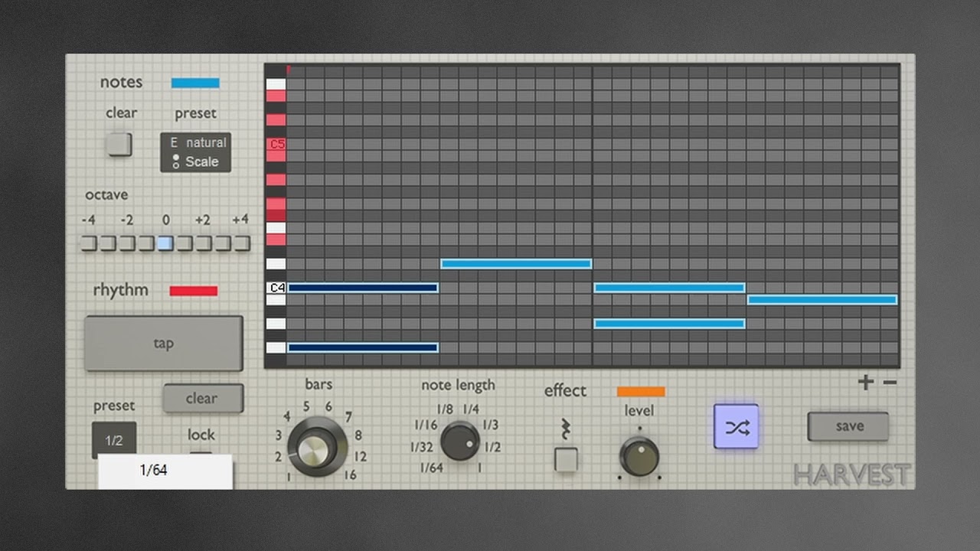Click the shuffle randomize button
Viewport: 980px width, 551px height.
pos(736,426)
